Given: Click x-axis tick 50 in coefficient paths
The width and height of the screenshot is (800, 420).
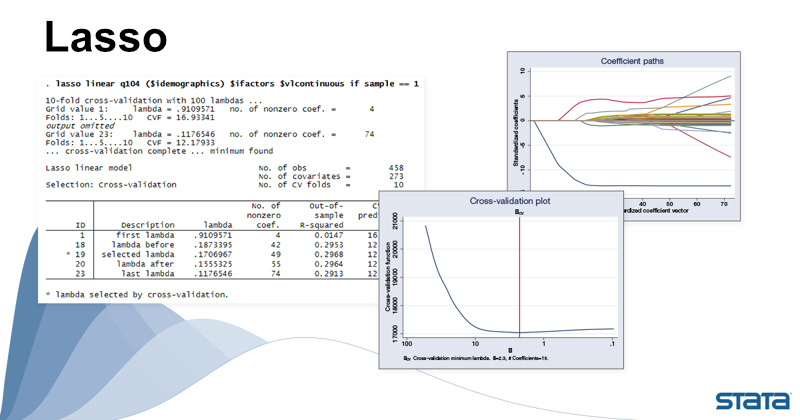Looking at the screenshot, I should click(670, 204).
